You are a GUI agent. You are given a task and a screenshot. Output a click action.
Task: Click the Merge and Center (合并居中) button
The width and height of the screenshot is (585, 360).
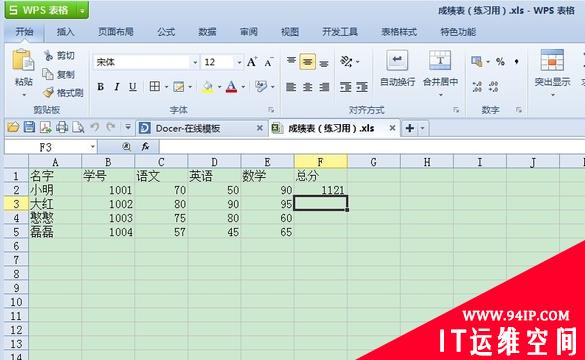point(440,68)
